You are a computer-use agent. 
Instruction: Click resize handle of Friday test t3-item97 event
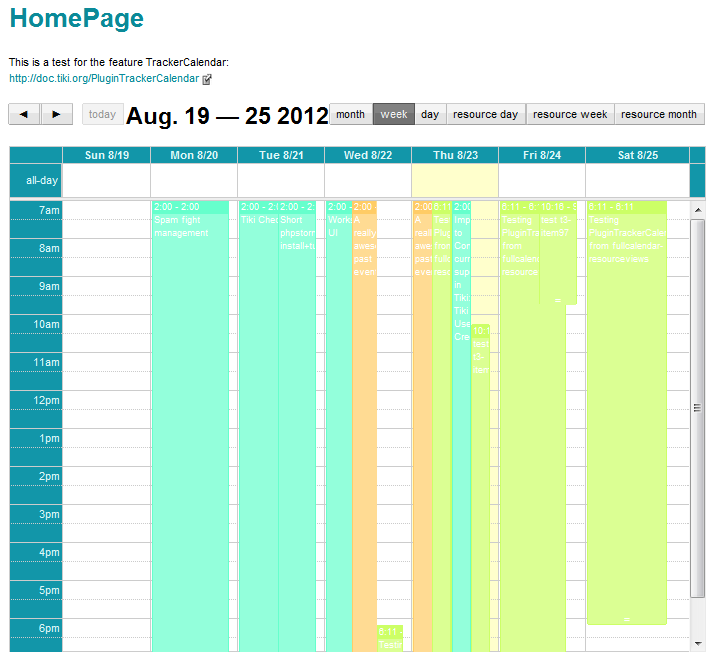[558, 300]
